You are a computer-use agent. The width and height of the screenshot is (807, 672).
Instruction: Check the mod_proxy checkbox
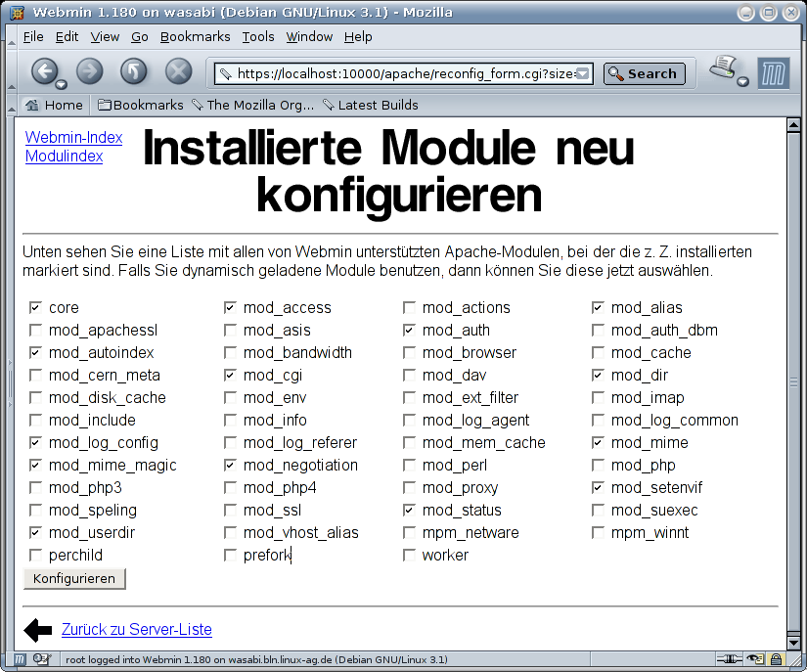pyautogui.click(x=409, y=487)
